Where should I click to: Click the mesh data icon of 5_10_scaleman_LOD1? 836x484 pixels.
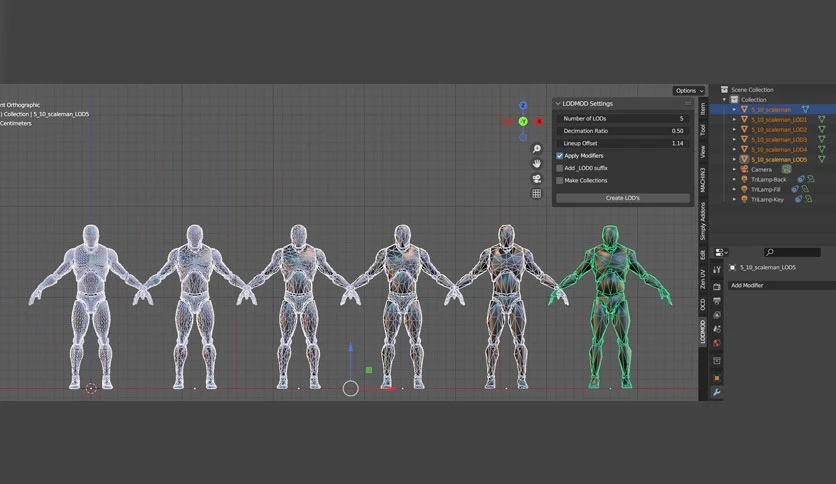[822, 119]
